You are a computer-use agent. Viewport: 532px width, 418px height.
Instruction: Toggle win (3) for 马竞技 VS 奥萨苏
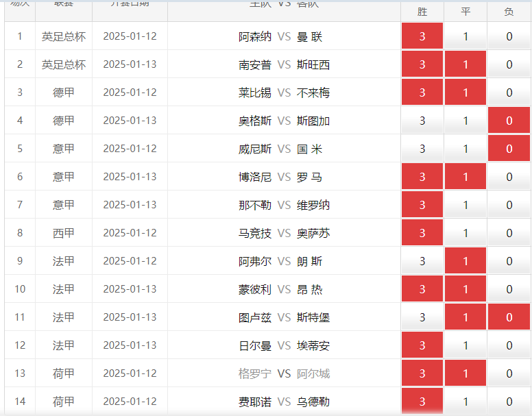pyautogui.click(x=422, y=233)
